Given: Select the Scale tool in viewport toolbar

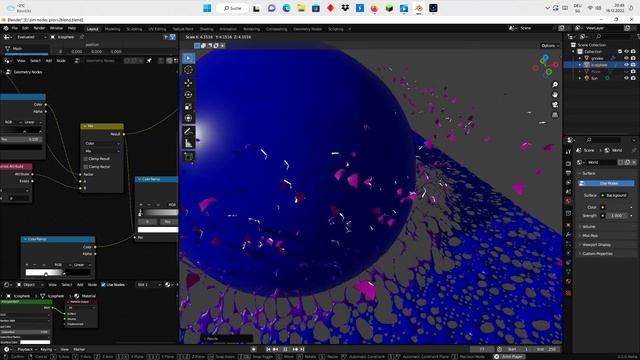Looking at the screenshot, I should tap(188, 107).
